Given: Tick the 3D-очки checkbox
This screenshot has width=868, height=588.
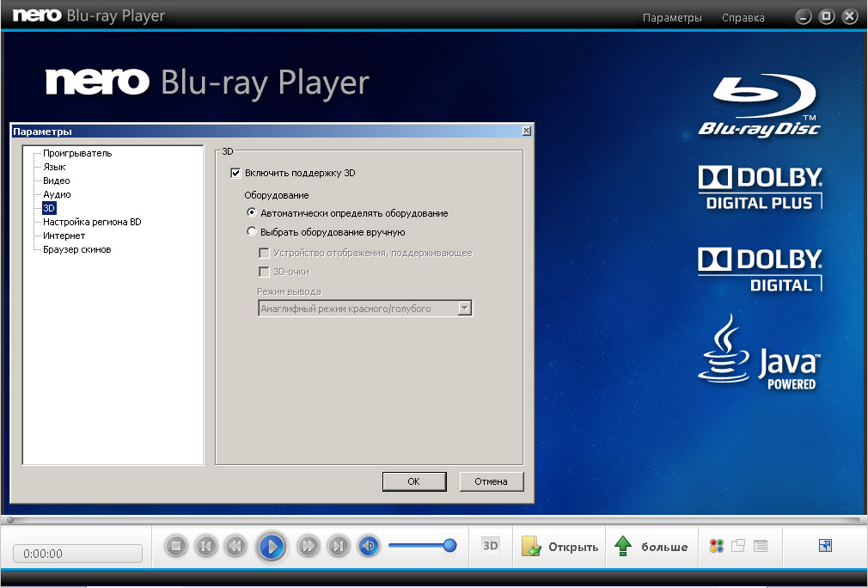Looking at the screenshot, I should (x=264, y=272).
